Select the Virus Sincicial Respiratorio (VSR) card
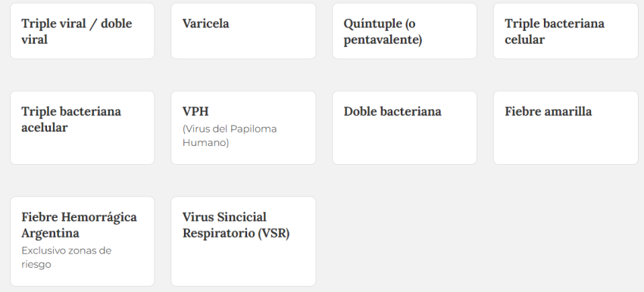Image resolution: width=644 pixels, height=292 pixels. click(243, 241)
